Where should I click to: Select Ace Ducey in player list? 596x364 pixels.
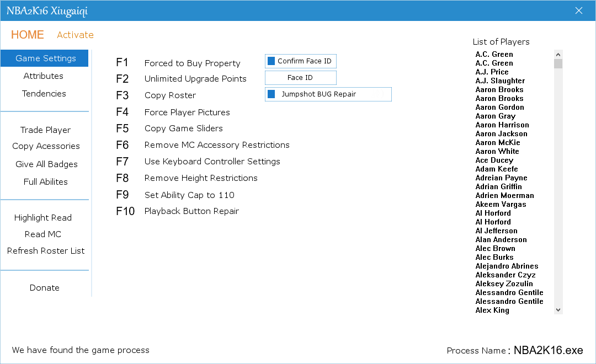point(494,160)
